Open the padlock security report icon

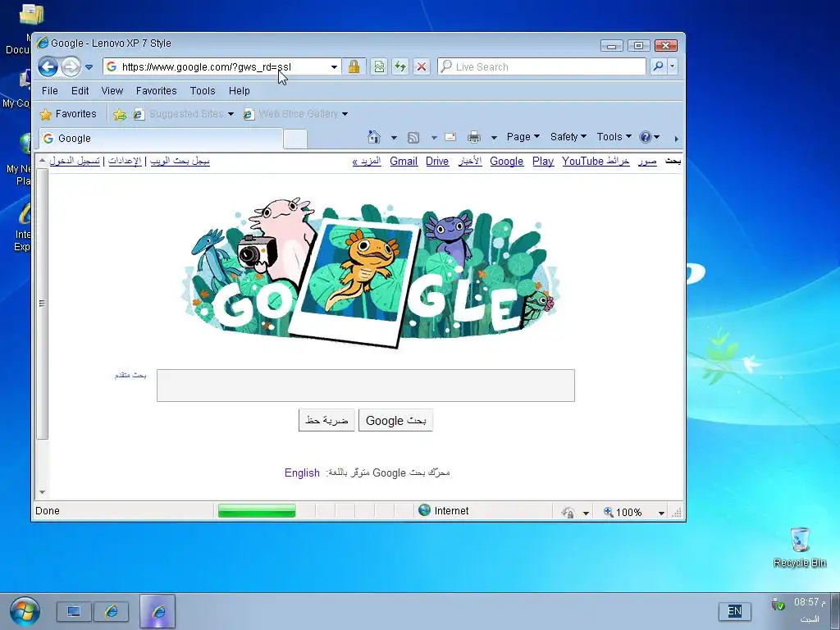[354, 67]
